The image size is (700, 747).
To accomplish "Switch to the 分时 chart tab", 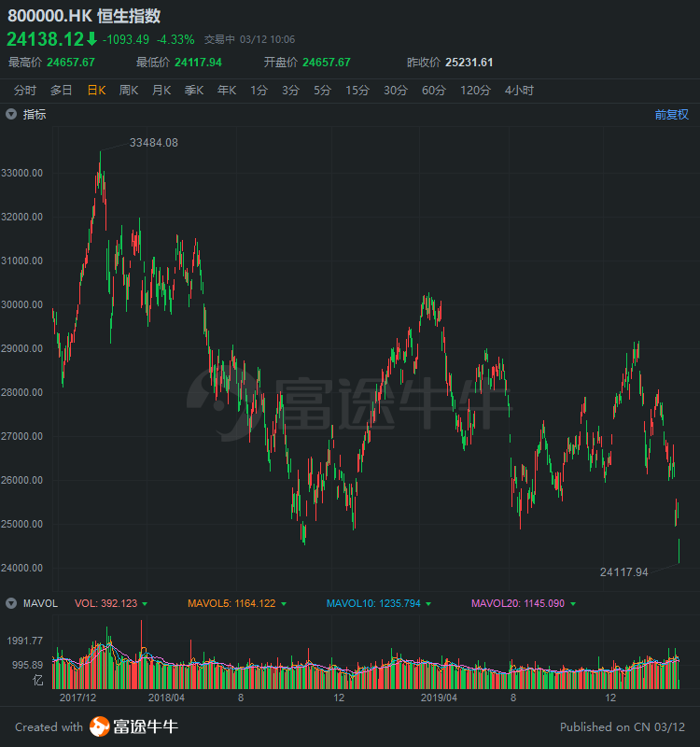I will pos(25,91).
